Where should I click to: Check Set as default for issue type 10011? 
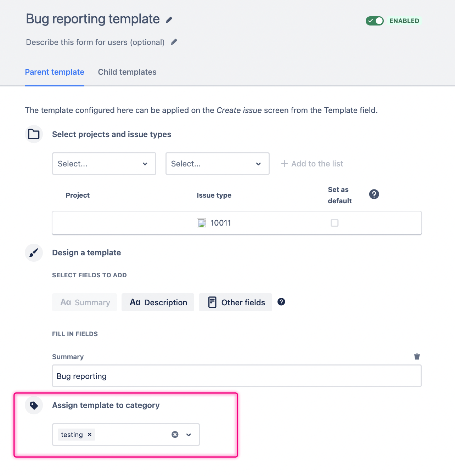tap(335, 223)
